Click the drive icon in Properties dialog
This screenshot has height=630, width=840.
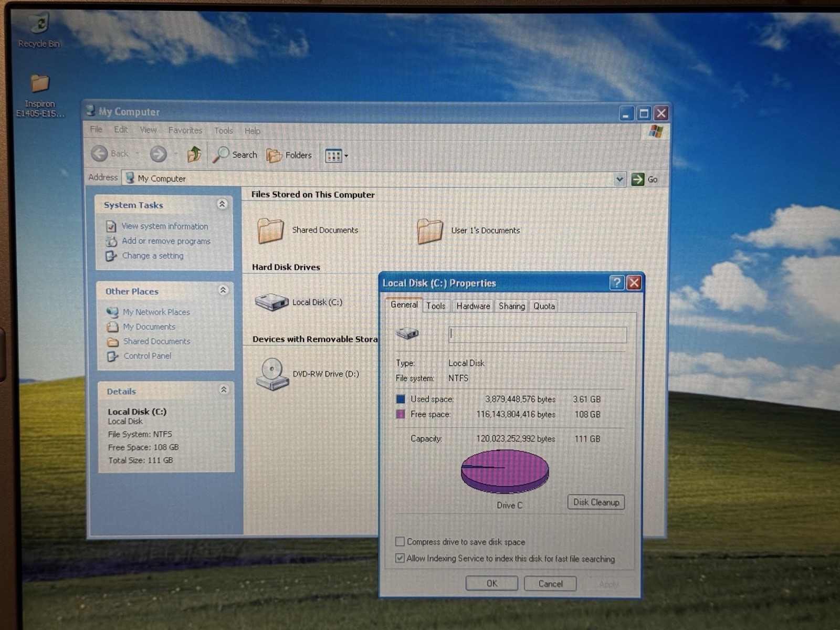pos(407,333)
